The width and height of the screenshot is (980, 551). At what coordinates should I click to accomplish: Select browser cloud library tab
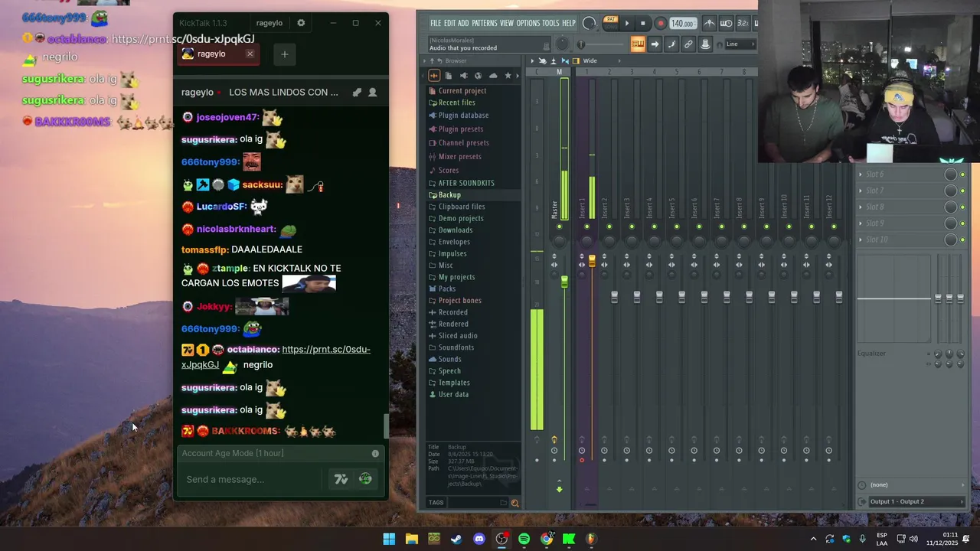click(492, 76)
